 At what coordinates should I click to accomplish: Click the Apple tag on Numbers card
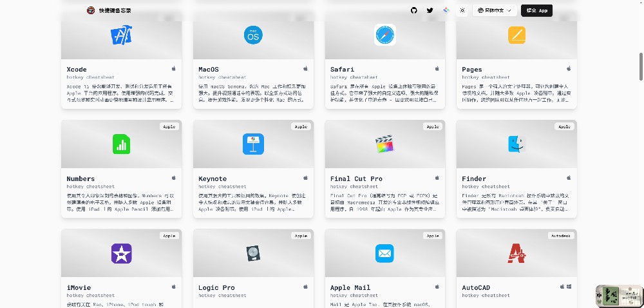pos(169,126)
